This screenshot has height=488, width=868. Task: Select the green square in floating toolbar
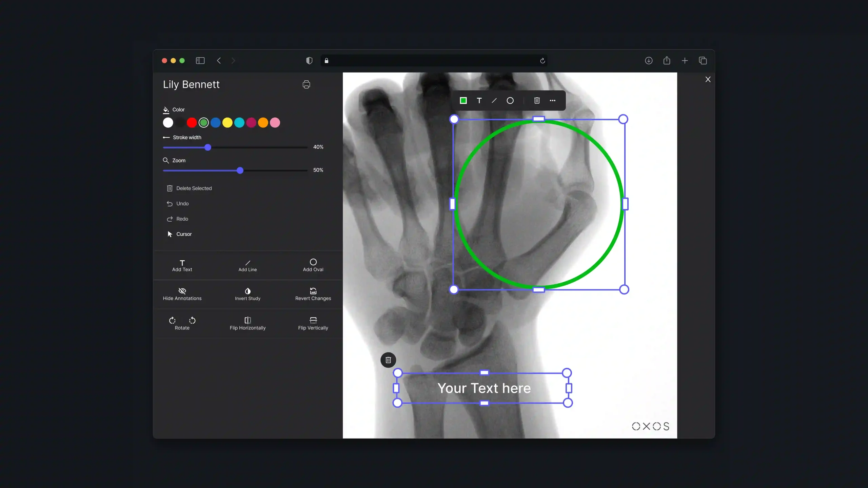pos(463,101)
